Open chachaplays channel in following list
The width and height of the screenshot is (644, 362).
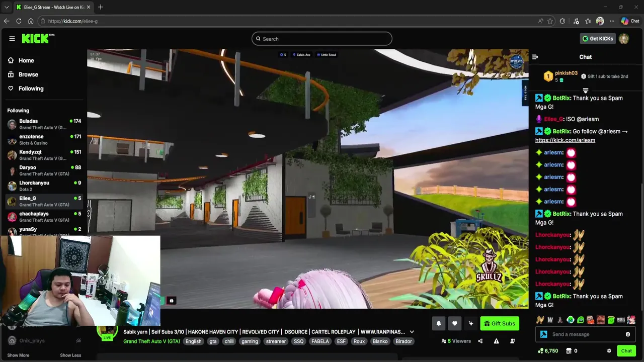44,217
